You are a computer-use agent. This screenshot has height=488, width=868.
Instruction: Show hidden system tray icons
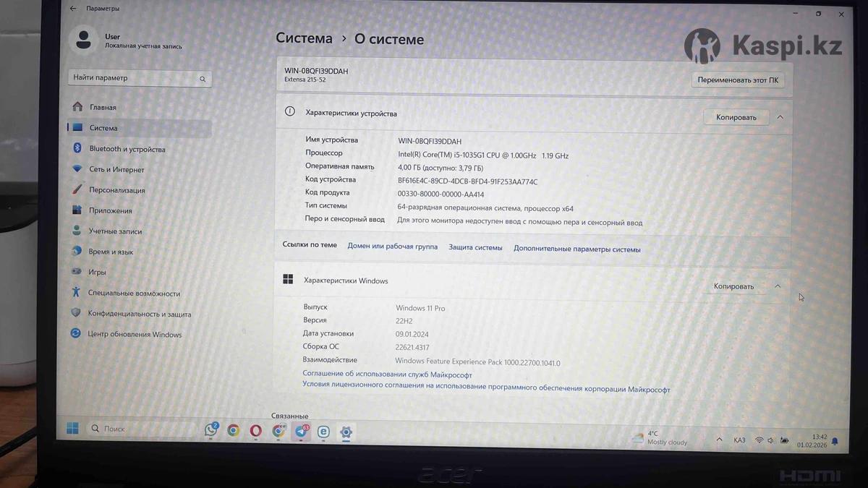tap(719, 440)
